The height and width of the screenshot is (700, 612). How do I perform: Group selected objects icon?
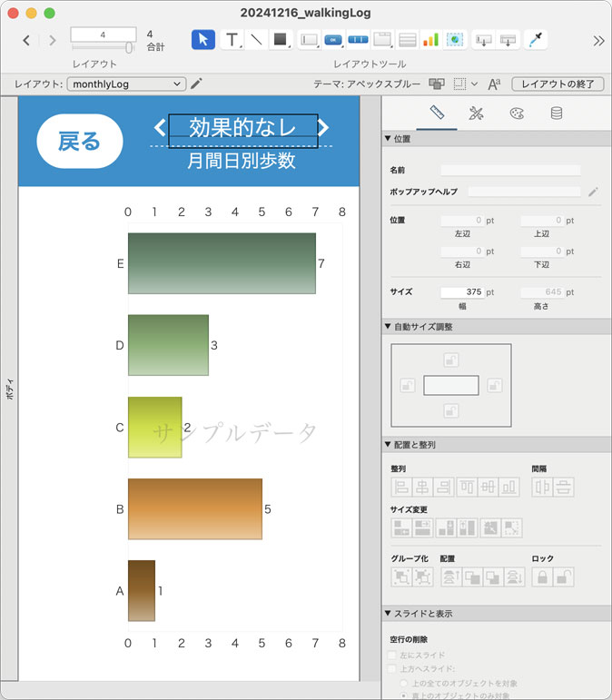pos(401,577)
